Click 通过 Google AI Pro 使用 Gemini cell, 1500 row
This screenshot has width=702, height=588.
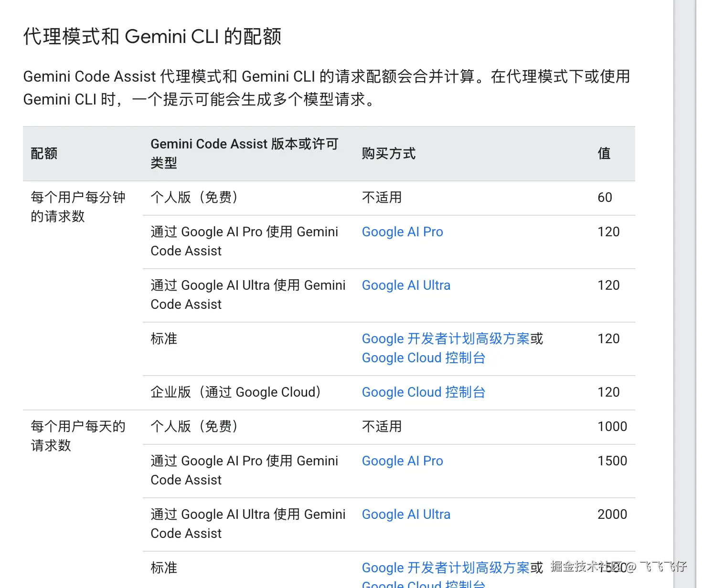pyautogui.click(x=244, y=471)
